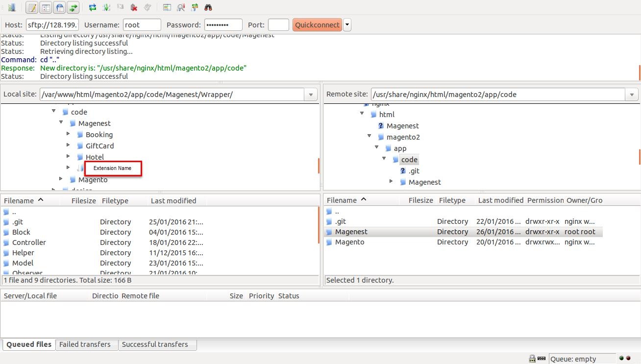
Task: Switch to the Successful transfers tab
Action: tap(155, 344)
